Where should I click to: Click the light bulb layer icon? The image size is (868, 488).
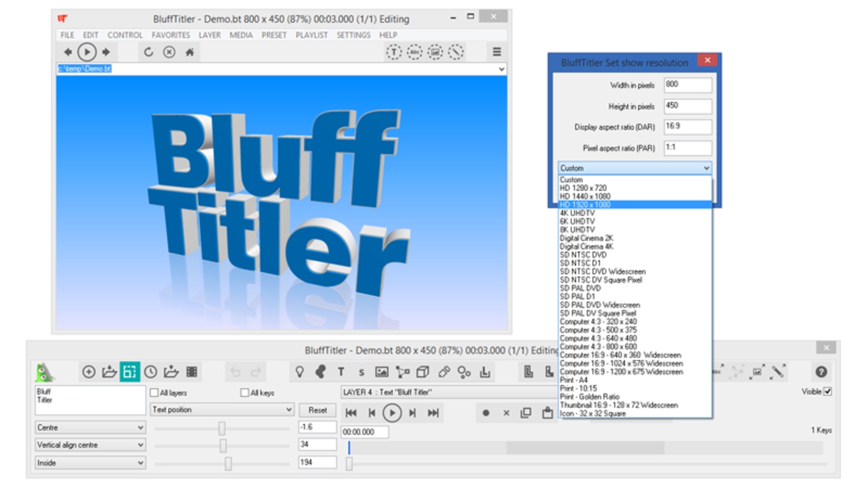pyautogui.click(x=299, y=372)
